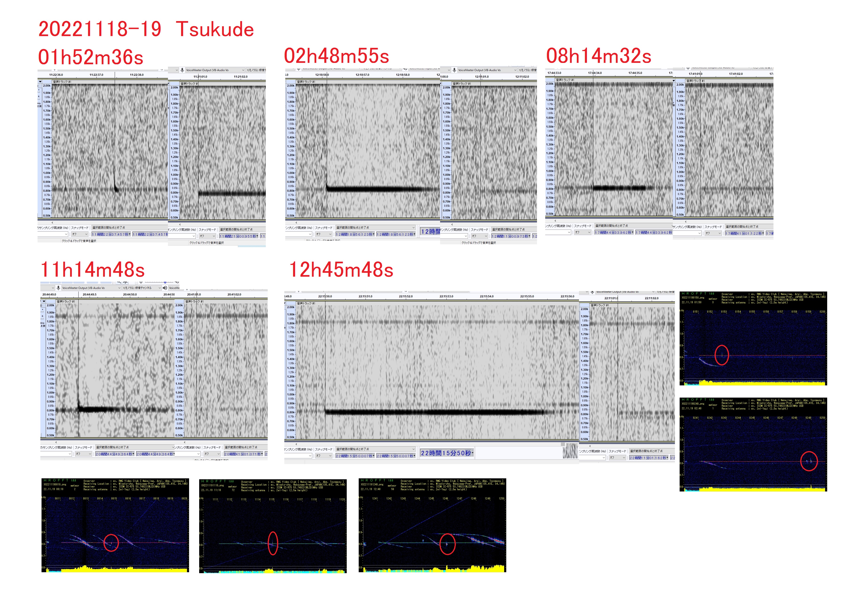Click microphone icon in 11h14m48s Audacity panel
Screen dimensions: 868x614
click(59, 288)
